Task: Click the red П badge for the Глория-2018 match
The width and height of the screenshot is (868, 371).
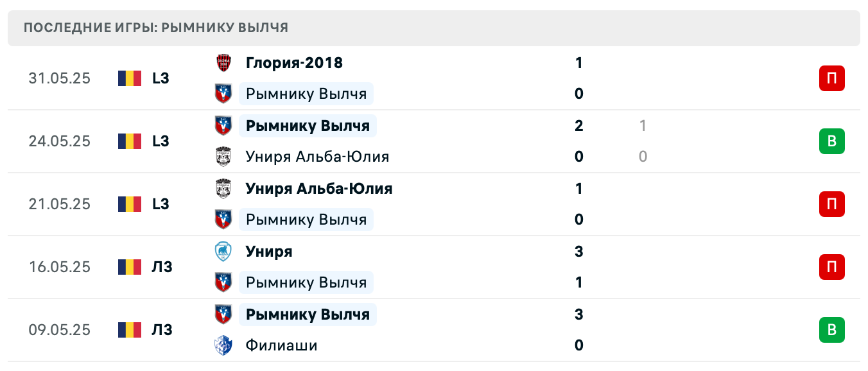Action: (x=832, y=78)
